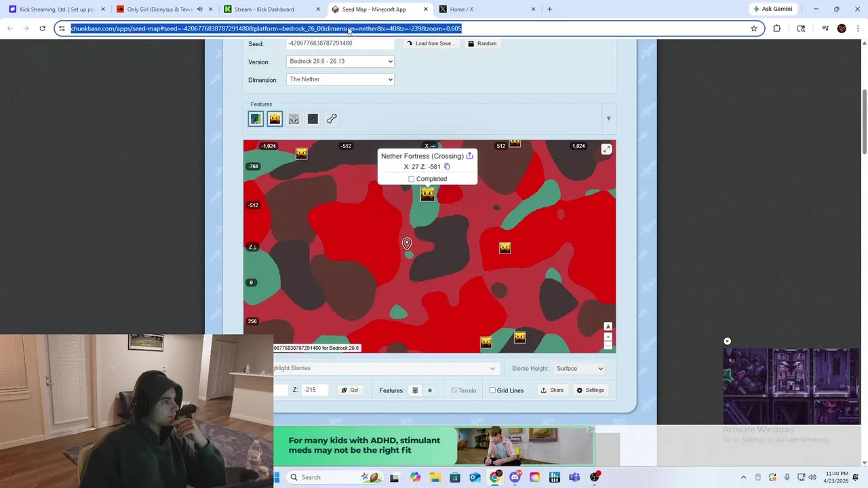Select the fortress marker near -1,024
The image size is (868, 488).
(301, 154)
